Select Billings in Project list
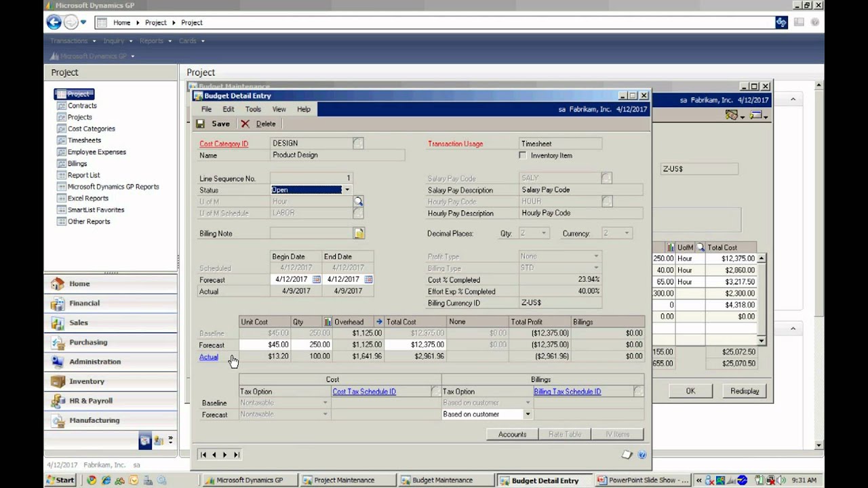868x488 pixels. click(x=77, y=163)
